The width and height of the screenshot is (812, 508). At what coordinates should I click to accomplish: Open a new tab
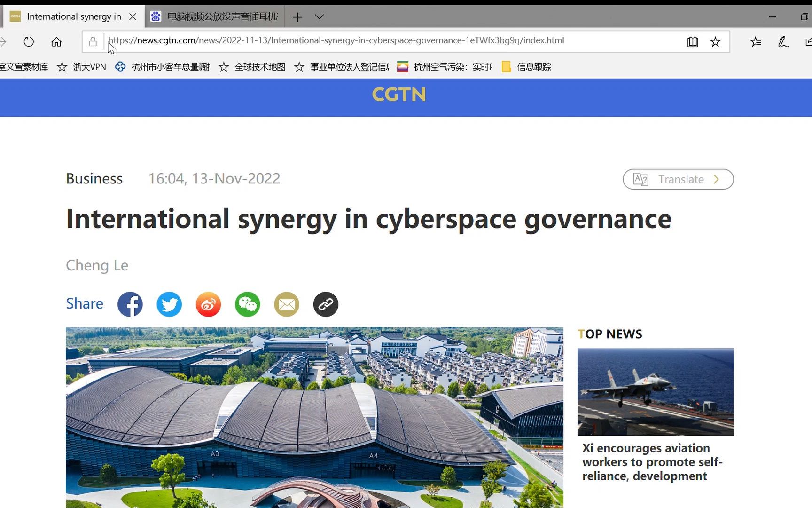(x=297, y=17)
